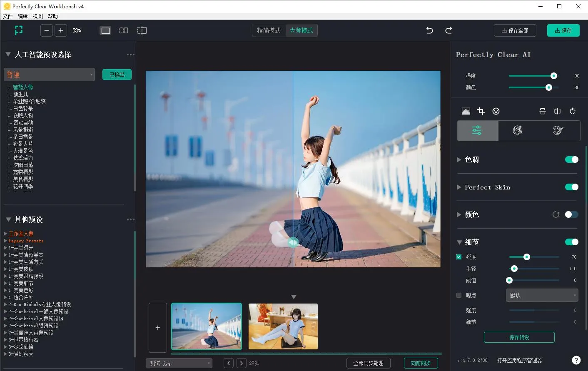Open the 普通 preset category dropdown

pyautogui.click(x=49, y=75)
